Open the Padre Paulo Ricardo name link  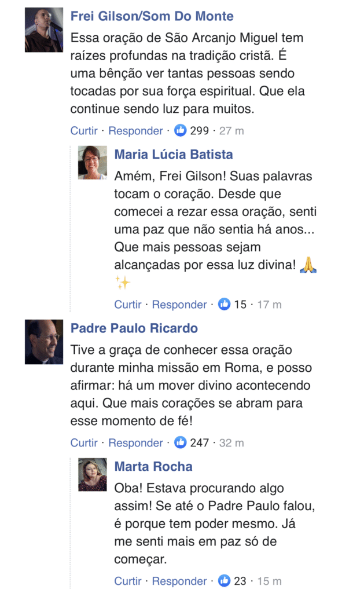[x=134, y=328]
